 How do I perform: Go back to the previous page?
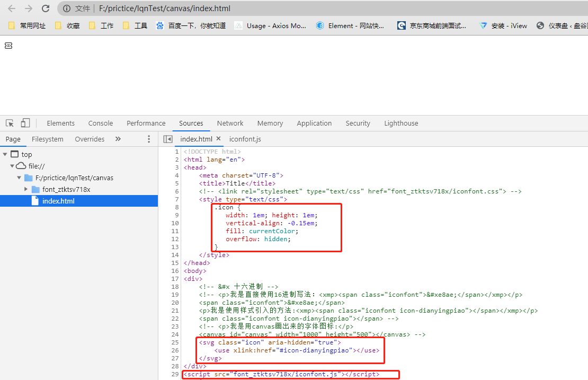pos(12,8)
